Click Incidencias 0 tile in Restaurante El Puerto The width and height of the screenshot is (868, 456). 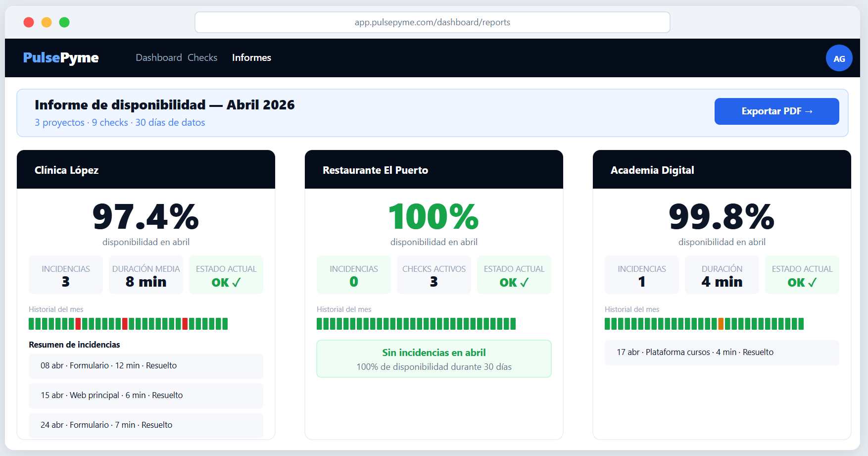click(x=354, y=275)
